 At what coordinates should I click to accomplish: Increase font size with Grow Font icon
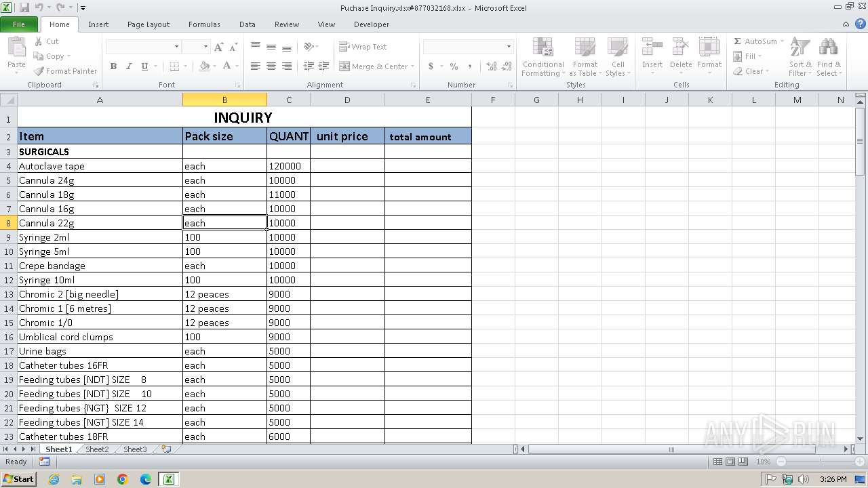point(218,47)
